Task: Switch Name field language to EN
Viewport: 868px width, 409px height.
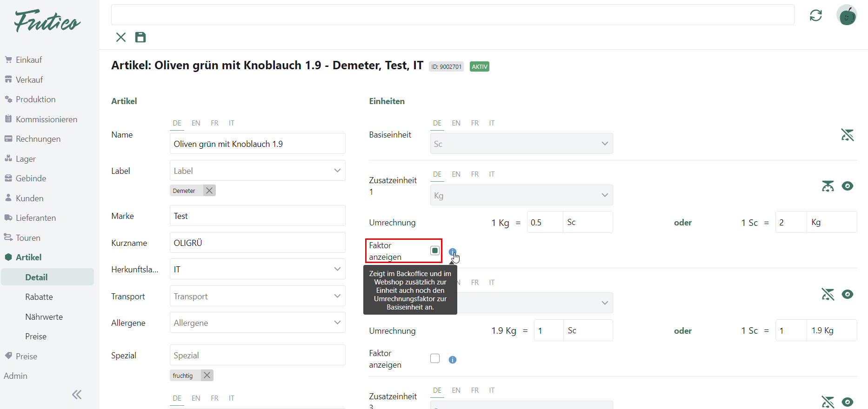Action: tap(196, 123)
